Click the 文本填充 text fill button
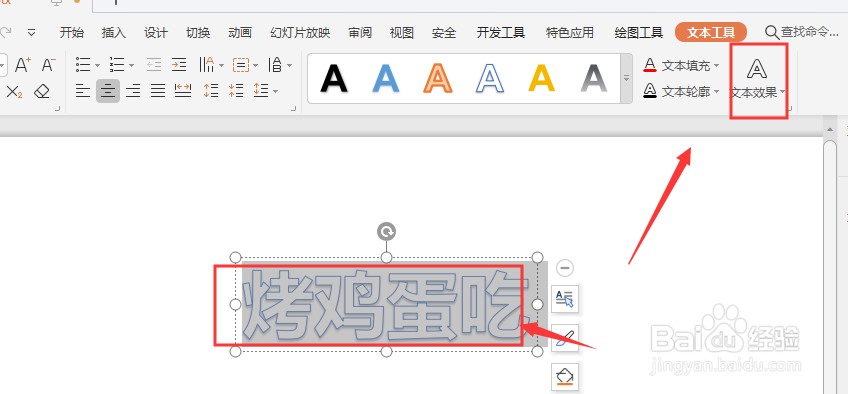Screen dimensions: 848x394 point(676,66)
